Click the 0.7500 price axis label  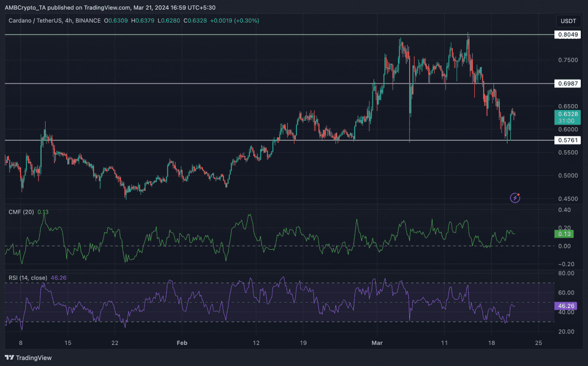click(567, 60)
